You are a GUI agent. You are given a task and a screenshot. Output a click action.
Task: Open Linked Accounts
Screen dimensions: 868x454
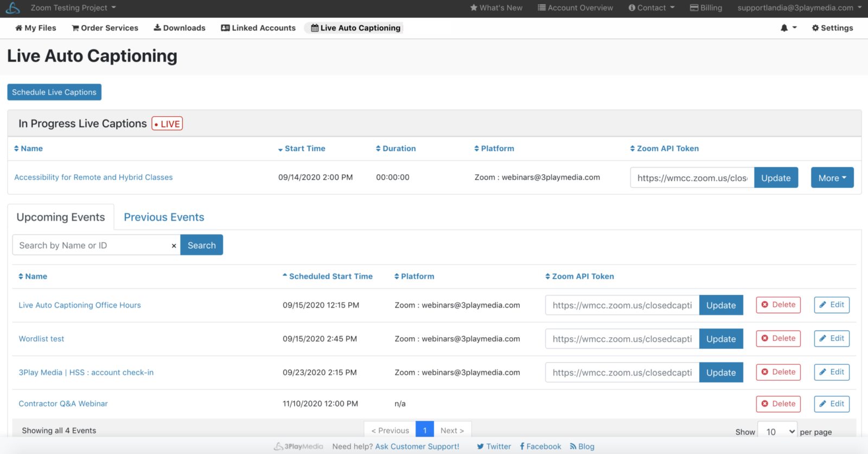(x=258, y=28)
